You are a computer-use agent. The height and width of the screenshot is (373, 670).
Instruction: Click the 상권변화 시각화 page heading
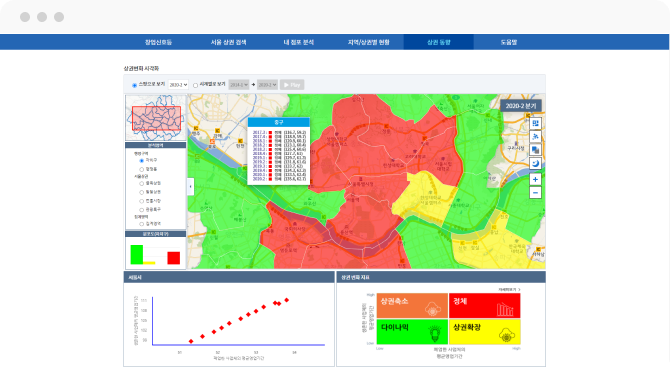click(x=141, y=68)
